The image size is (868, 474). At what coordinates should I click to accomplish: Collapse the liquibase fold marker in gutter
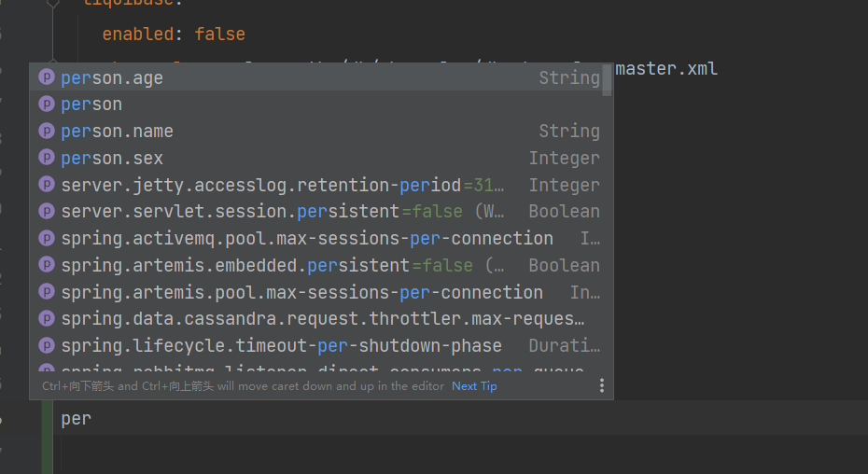coord(52,3)
